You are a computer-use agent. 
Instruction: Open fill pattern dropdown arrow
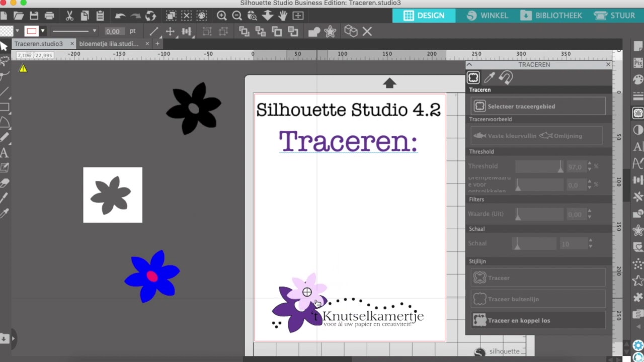[x=17, y=31]
